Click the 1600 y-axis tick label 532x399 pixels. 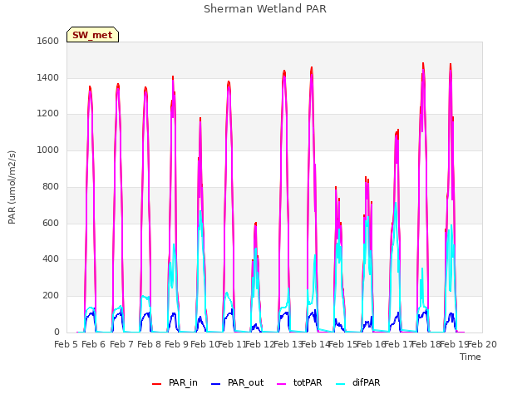48,41
